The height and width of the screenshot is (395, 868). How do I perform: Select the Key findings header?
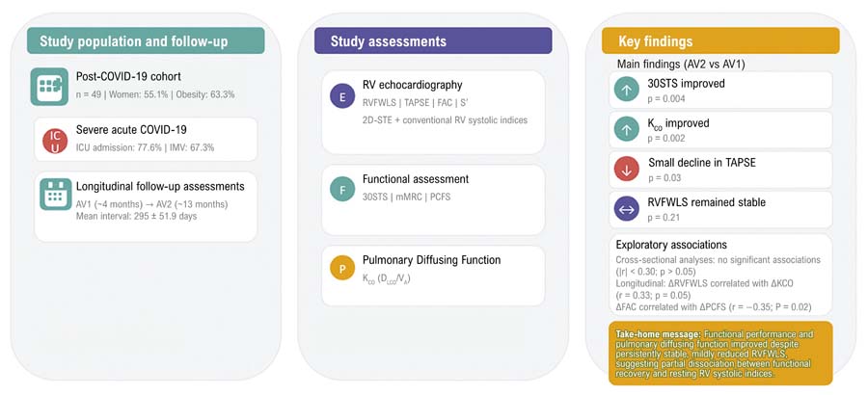pos(720,40)
